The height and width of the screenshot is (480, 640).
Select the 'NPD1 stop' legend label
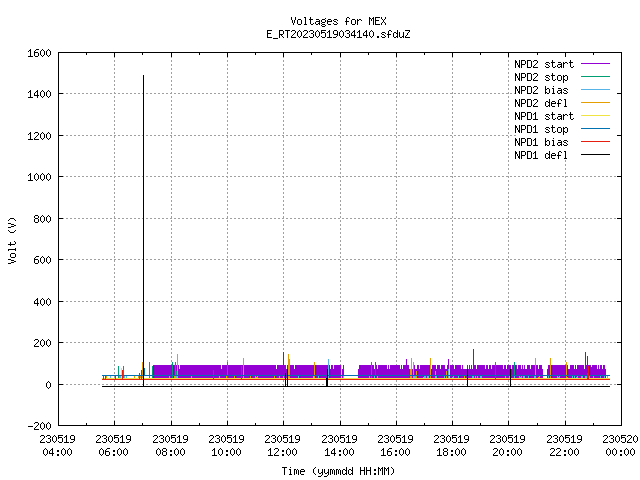click(x=541, y=129)
